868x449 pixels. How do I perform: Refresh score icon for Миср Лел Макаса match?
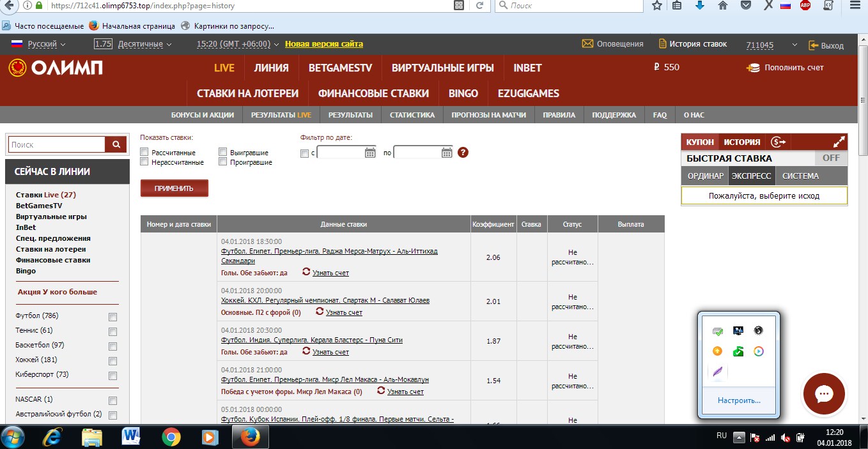point(381,390)
